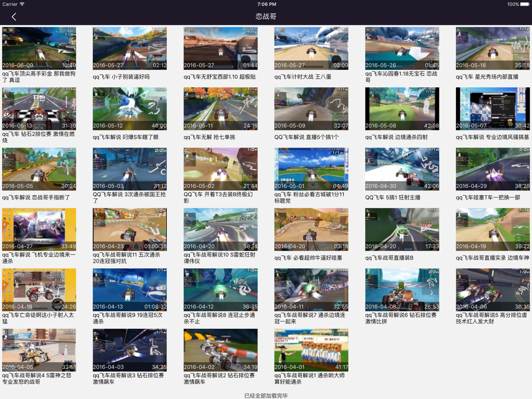532x399 pixels.
Task: Open thumbnail with duration 03:18
Action: point(311,229)
